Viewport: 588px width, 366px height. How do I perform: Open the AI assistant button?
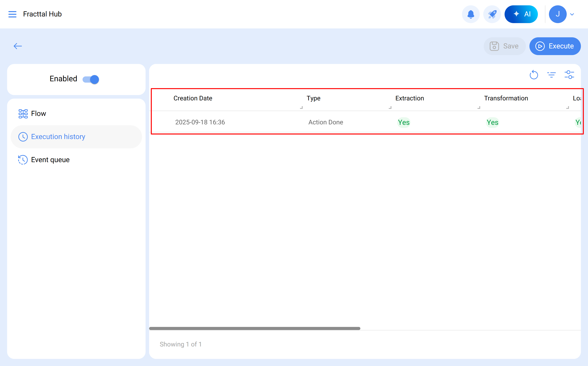tap(521, 14)
